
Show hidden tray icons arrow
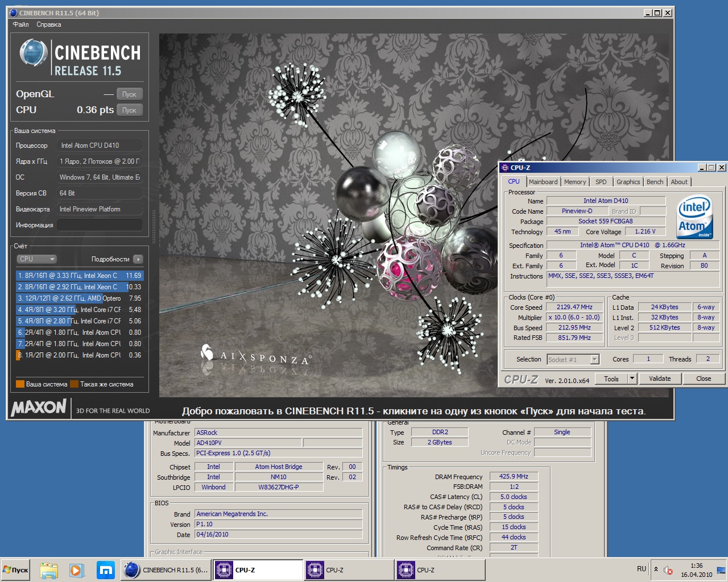point(656,569)
